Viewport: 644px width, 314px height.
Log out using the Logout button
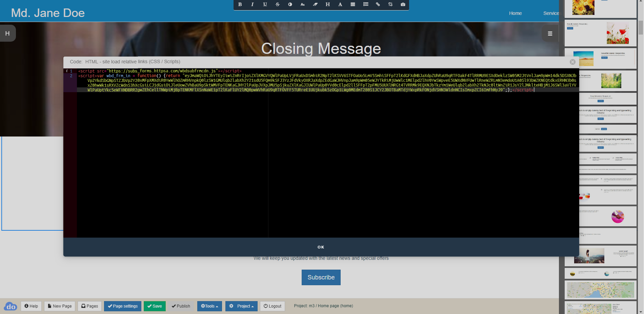273,306
